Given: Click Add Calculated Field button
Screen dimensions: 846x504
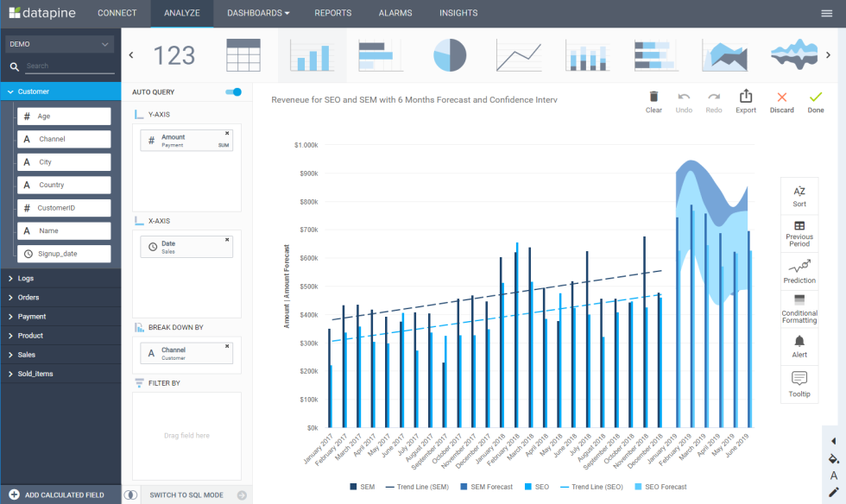Looking at the screenshot, I should tap(63, 495).
